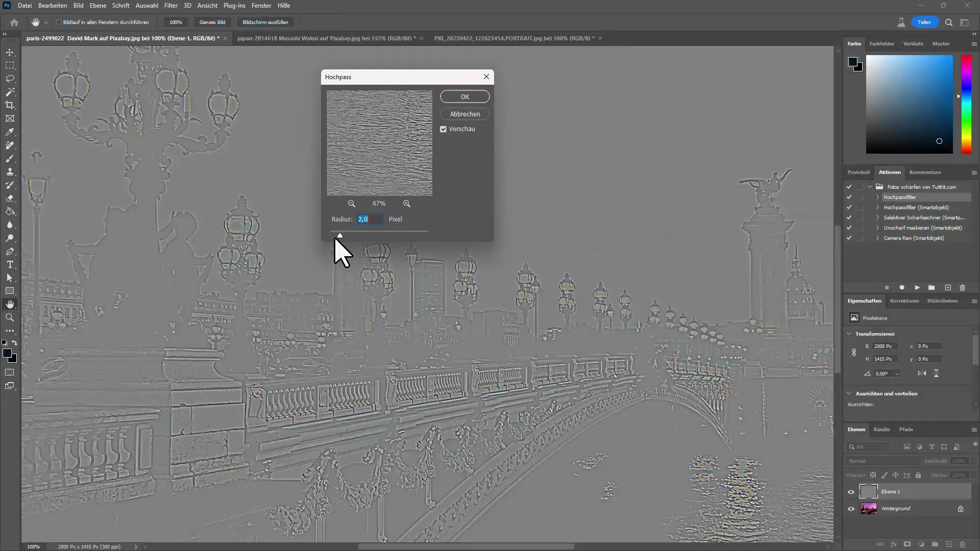Image resolution: width=980 pixels, height=551 pixels.
Task: Select the Paint Bucket tool
Action: tap(10, 211)
